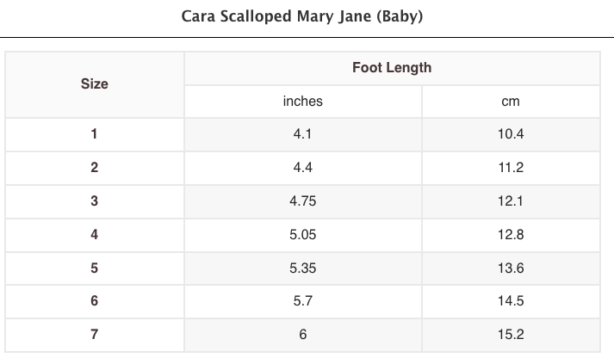This screenshot has width=614, height=364.
Task: Click the 10.4 cm cell
Action: click(x=511, y=134)
